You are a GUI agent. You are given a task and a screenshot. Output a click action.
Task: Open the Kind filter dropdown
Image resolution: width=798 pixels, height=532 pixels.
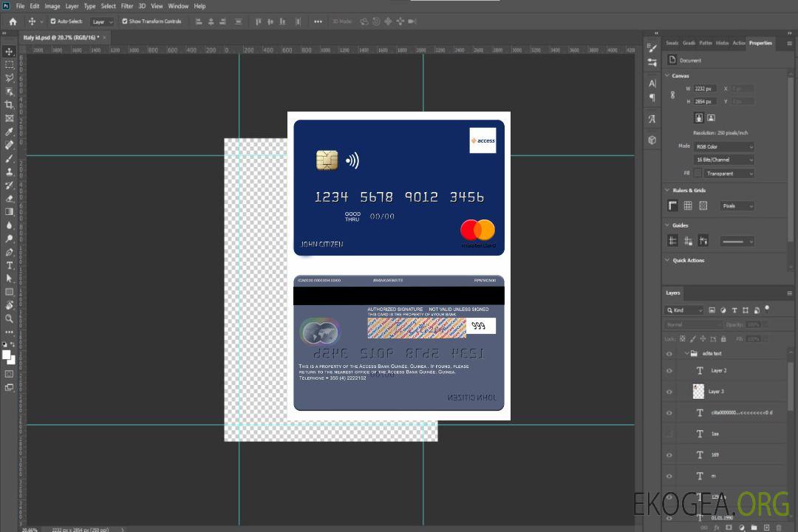click(684, 310)
